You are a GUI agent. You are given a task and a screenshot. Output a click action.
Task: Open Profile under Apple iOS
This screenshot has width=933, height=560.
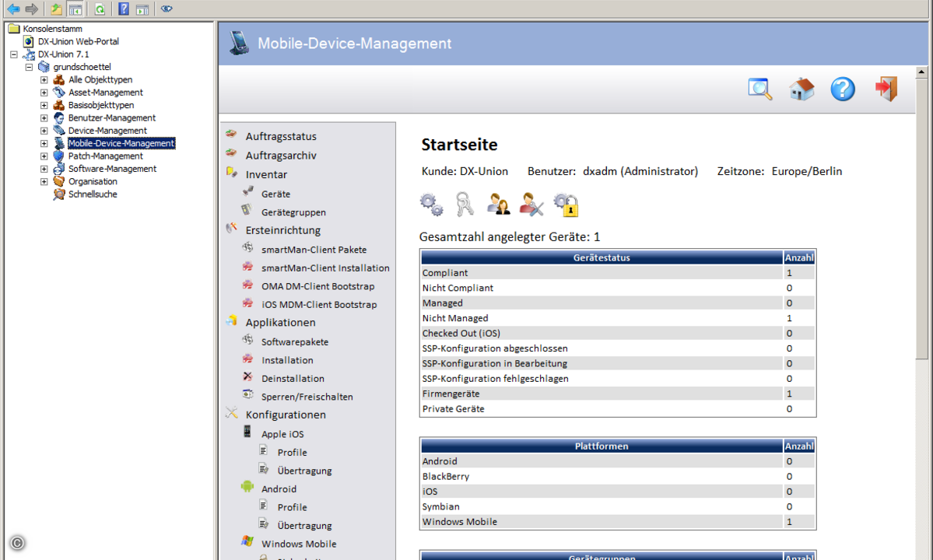292,453
